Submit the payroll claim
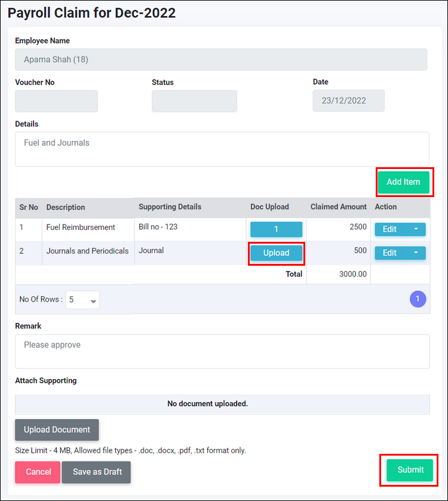Viewport: 448px width, 501px height. tap(410, 470)
